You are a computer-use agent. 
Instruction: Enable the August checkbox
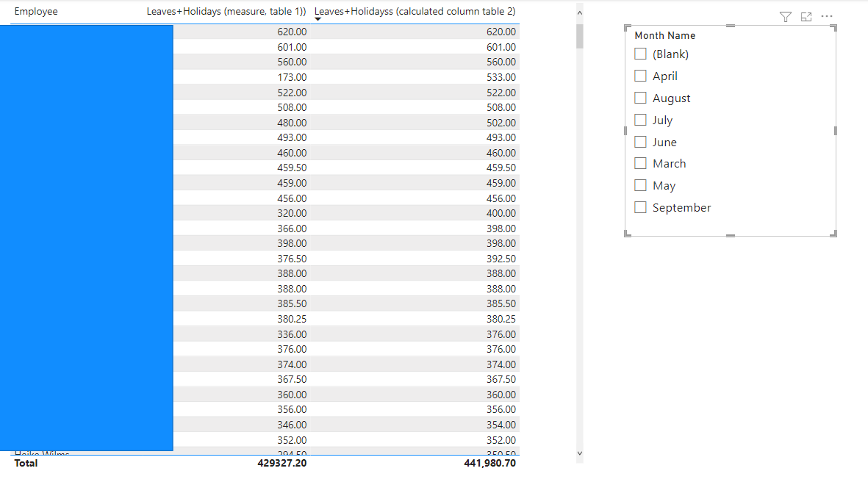coord(640,98)
